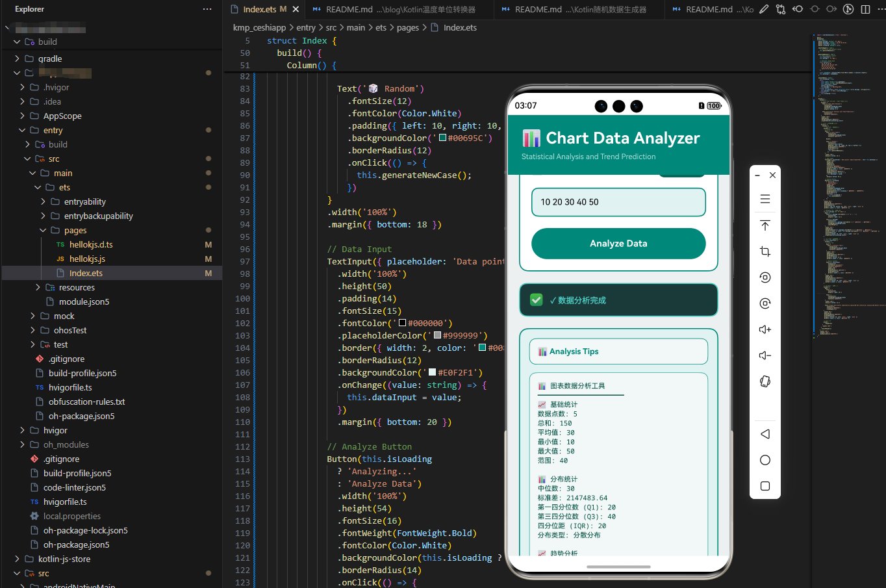Go to previous change arrow-circle icon
This screenshot has width=886, height=588.
(x=798, y=9)
